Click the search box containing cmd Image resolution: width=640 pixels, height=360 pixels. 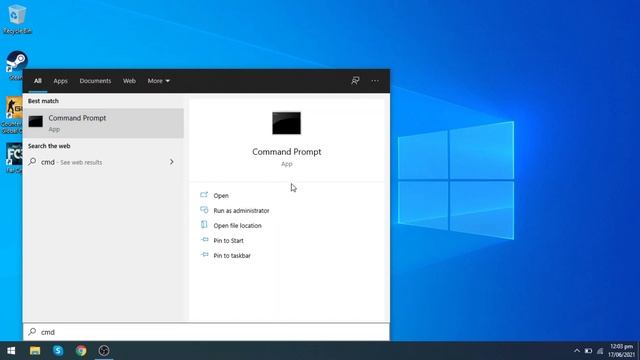(206, 332)
